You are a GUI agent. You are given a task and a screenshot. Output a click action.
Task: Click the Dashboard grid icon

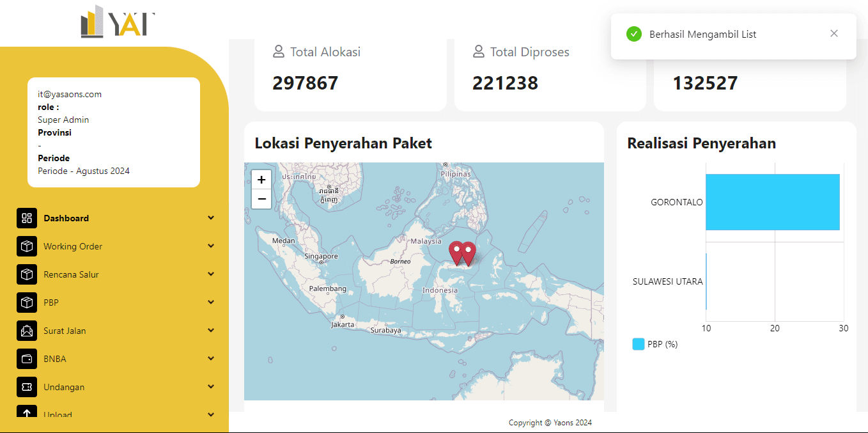pos(27,218)
